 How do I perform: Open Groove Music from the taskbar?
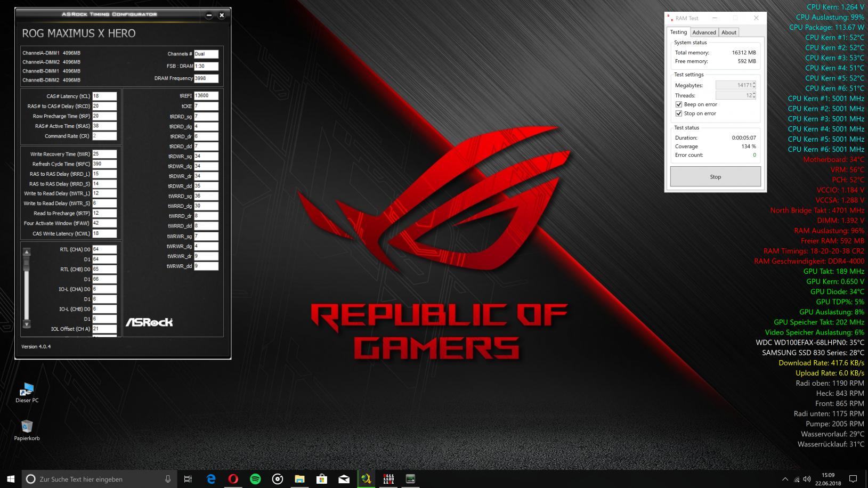coord(278,479)
